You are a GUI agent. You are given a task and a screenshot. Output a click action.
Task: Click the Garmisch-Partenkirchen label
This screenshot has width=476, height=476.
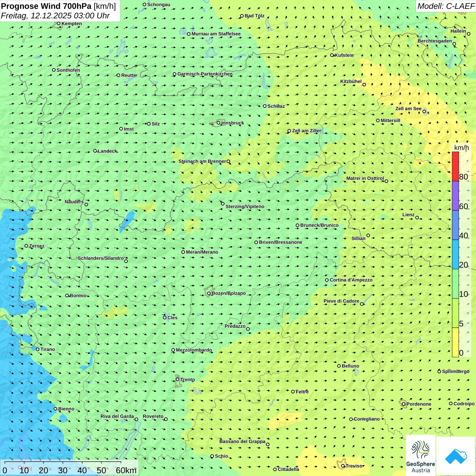coord(205,74)
